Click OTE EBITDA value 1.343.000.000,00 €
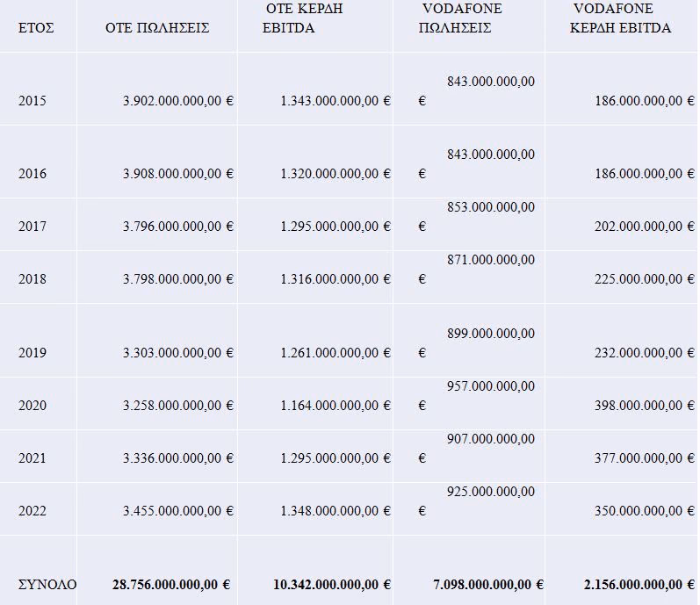The image size is (700, 605). 336,101
